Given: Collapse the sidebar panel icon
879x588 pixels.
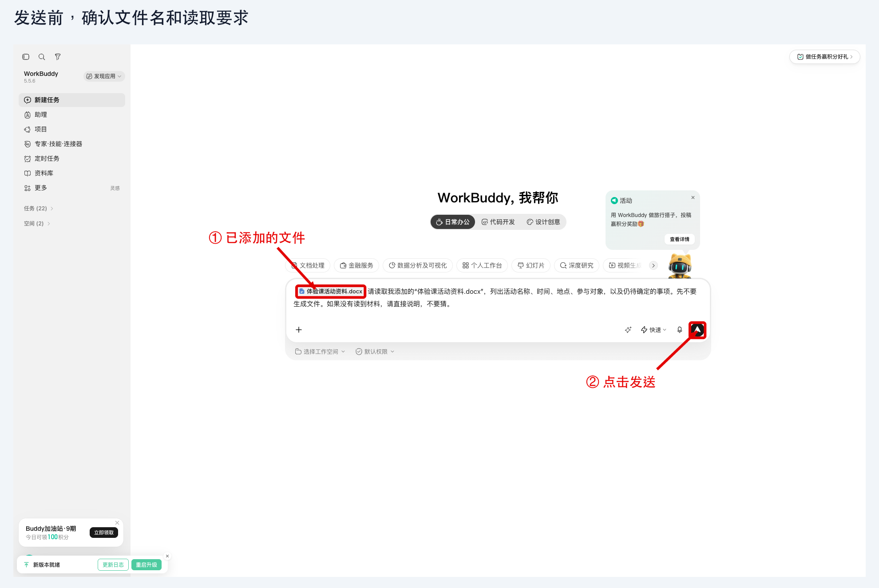Looking at the screenshot, I should click(x=26, y=57).
